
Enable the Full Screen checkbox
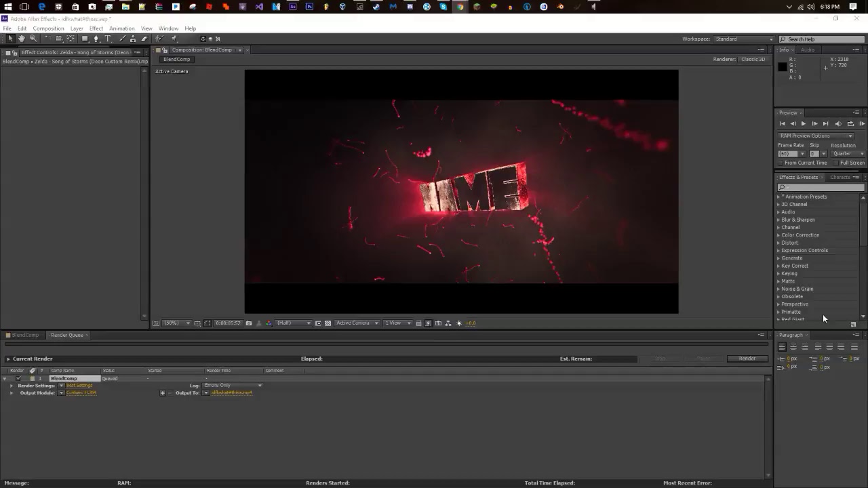click(x=837, y=163)
